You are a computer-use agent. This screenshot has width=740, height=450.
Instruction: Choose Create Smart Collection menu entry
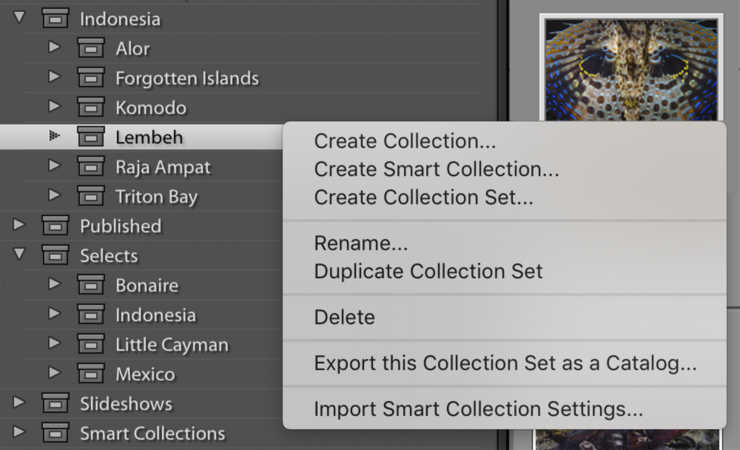click(x=436, y=170)
